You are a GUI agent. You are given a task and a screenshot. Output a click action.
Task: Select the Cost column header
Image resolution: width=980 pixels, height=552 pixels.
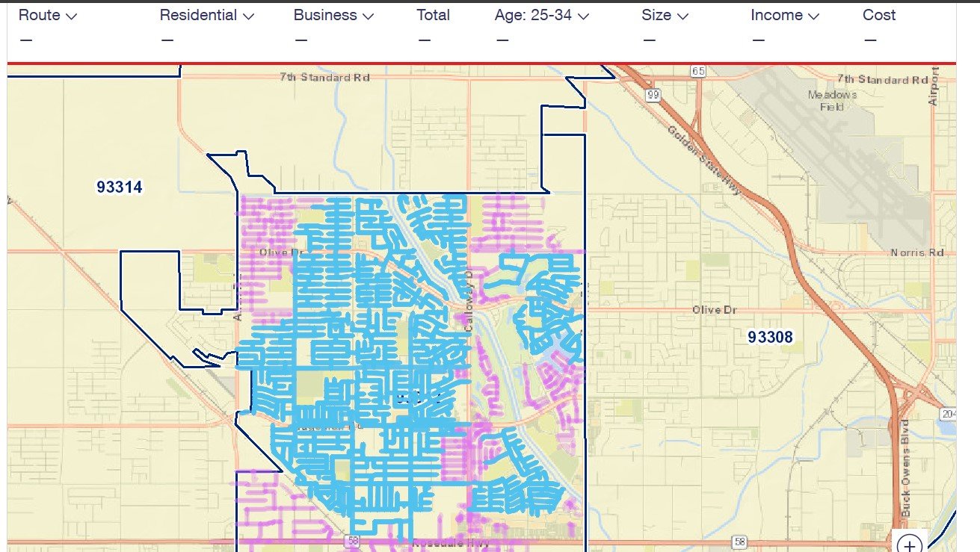click(x=879, y=16)
